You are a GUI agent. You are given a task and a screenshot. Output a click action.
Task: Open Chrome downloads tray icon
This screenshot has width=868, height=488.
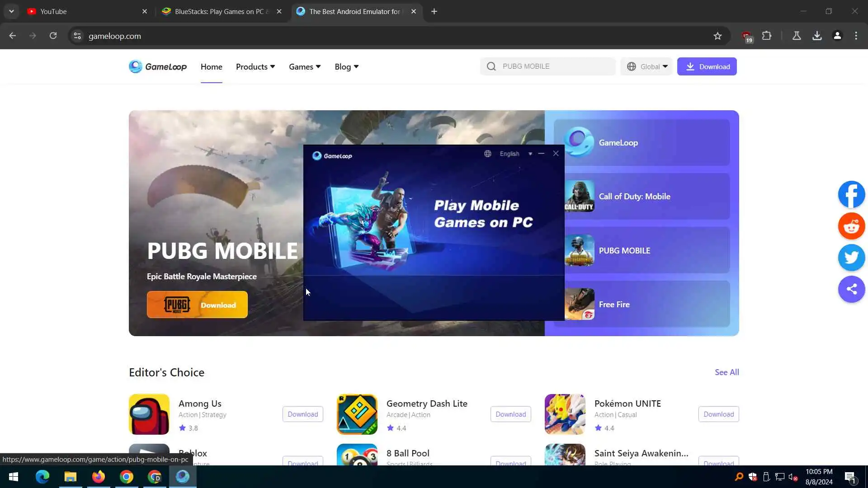point(817,36)
